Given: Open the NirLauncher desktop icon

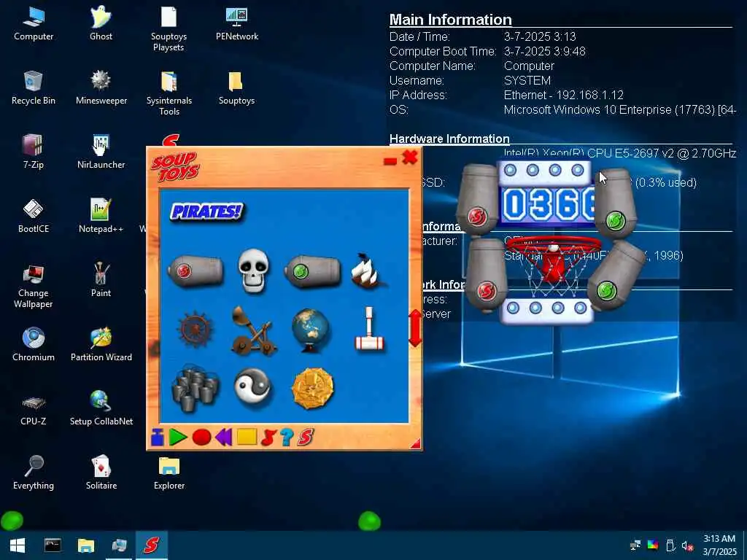Looking at the screenshot, I should 101,152.
